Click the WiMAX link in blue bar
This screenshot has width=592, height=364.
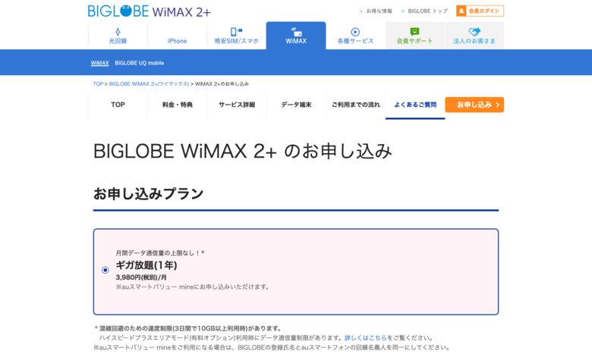point(99,63)
